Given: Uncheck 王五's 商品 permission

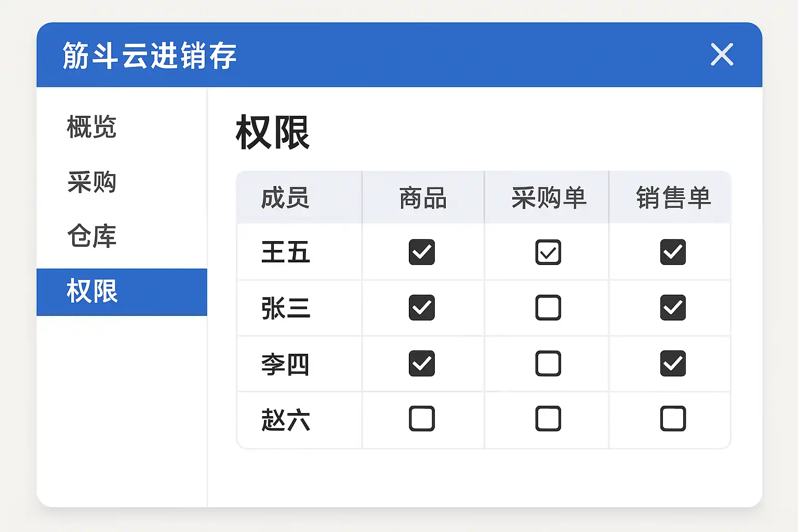Looking at the screenshot, I should click(421, 252).
